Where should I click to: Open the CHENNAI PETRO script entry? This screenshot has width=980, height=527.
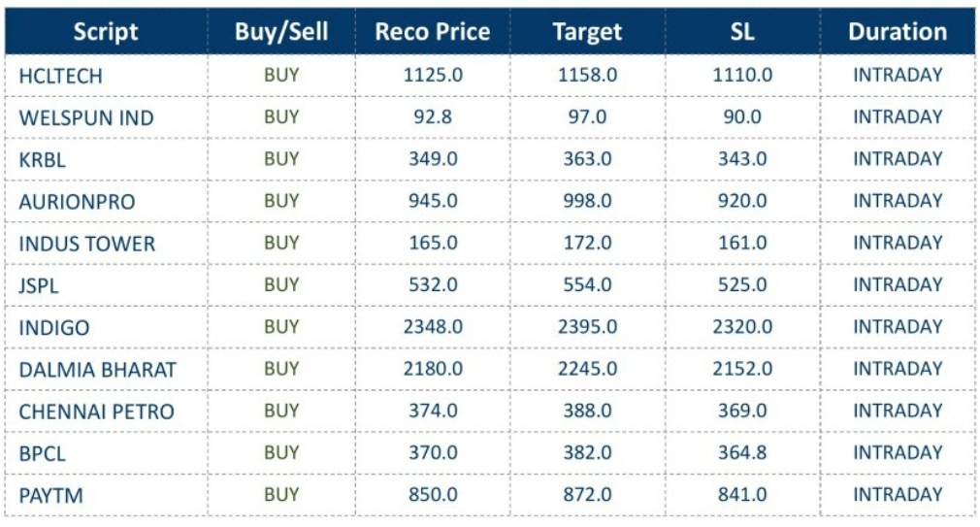[x=96, y=412]
